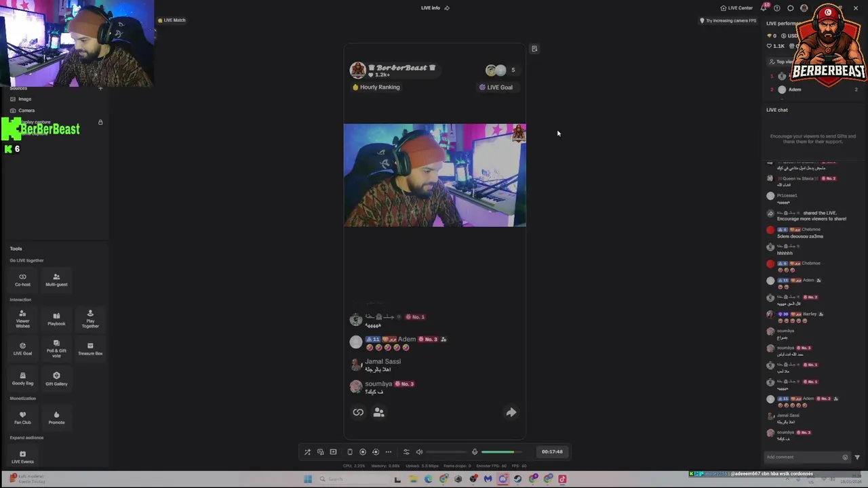Click the record button in bottom toolbar
The image size is (868, 488).
coord(363,452)
